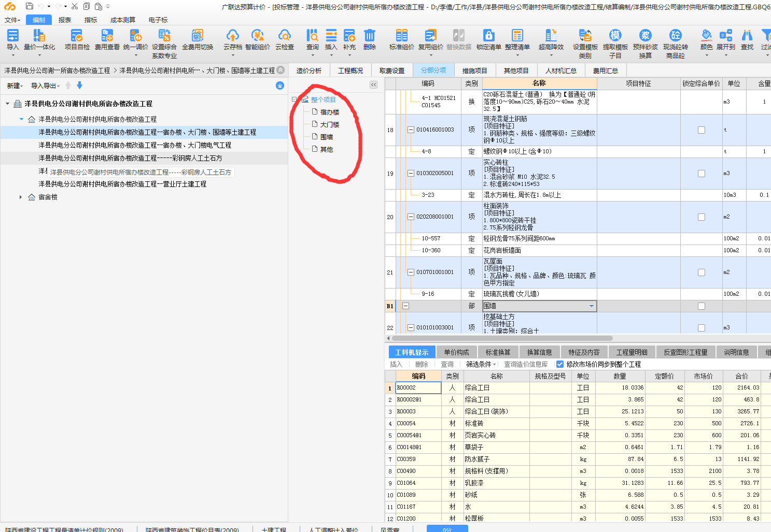771x532 pixels.
Task: Toggle 锁定综合单价 checkbox for row 20
Action: (702, 217)
